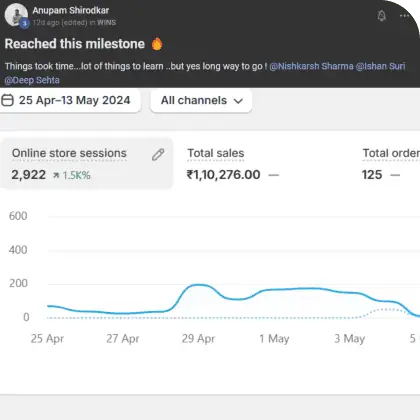Open the three-dot more options menu
Viewport: 420px width, 420px height.
pyautogui.click(x=404, y=16)
